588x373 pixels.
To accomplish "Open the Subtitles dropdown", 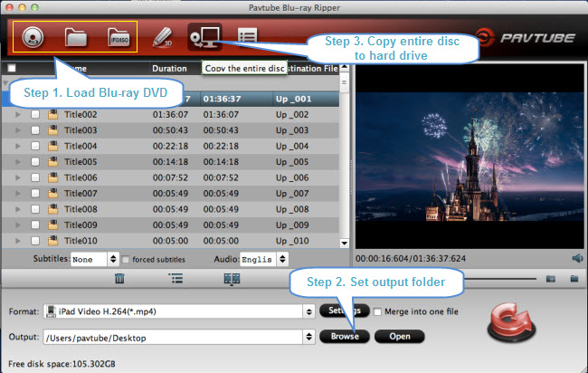I will pyautogui.click(x=113, y=259).
